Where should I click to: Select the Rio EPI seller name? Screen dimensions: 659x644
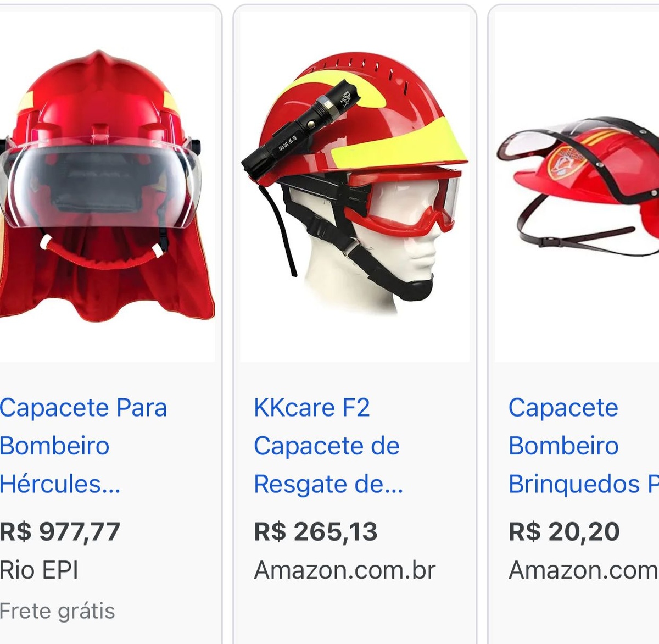(x=39, y=570)
